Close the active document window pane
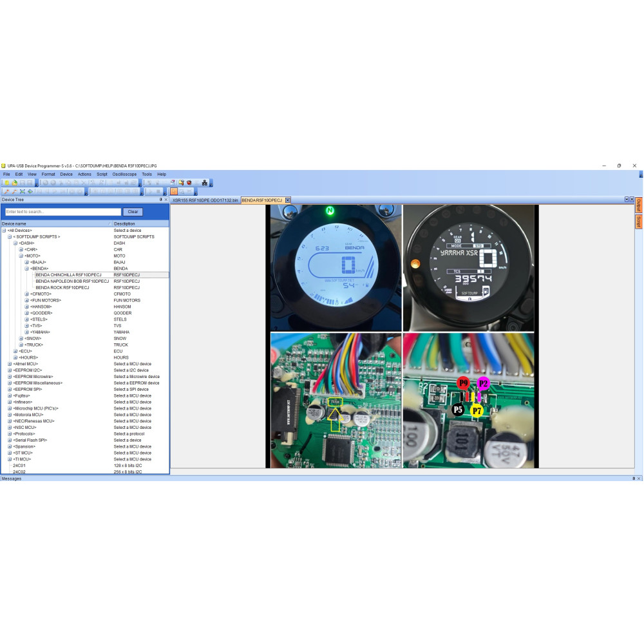The width and height of the screenshot is (644, 644). 632,200
